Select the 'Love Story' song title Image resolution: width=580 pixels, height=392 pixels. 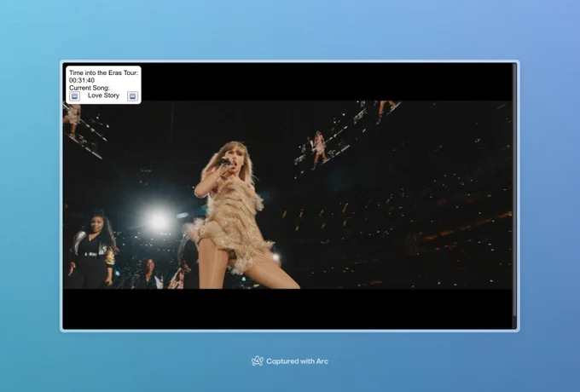103,95
